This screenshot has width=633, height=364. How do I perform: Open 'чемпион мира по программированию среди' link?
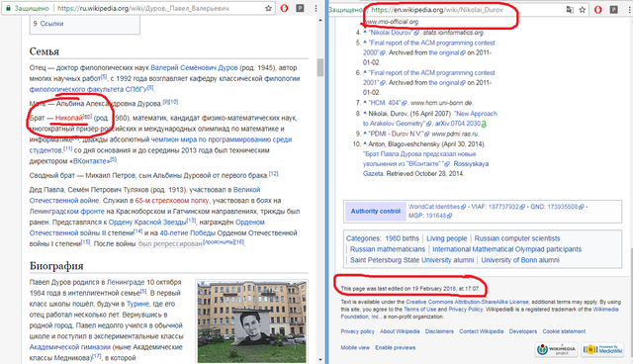222,139
